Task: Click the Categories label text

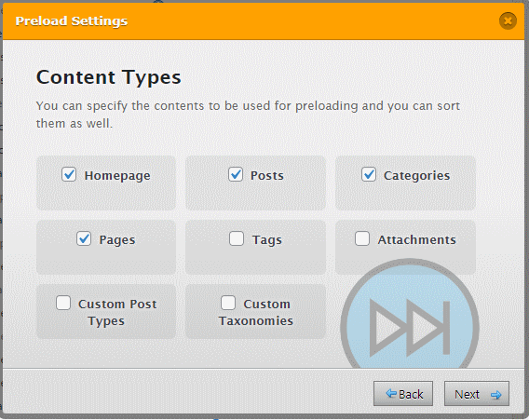Action: (416, 176)
